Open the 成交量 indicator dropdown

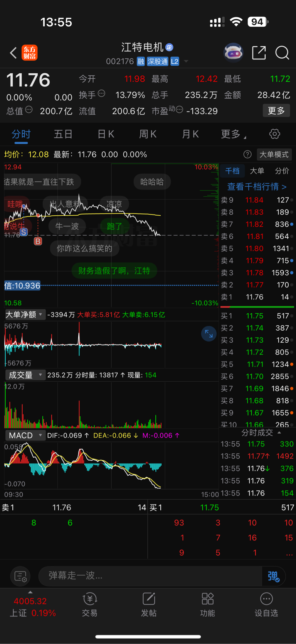point(25,375)
